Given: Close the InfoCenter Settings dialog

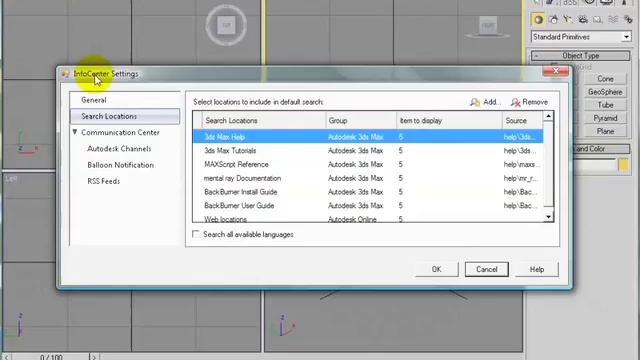Looking at the screenshot, I should [x=556, y=71].
